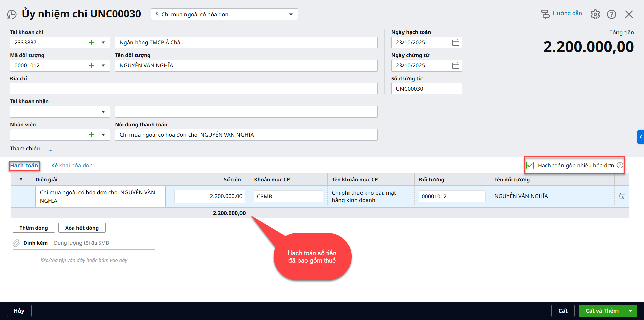Image resolution: width=644 pixels, height=320 pixels.
Task: Switch to Kê khai hóa đơn tab
Action: (72, 165)
